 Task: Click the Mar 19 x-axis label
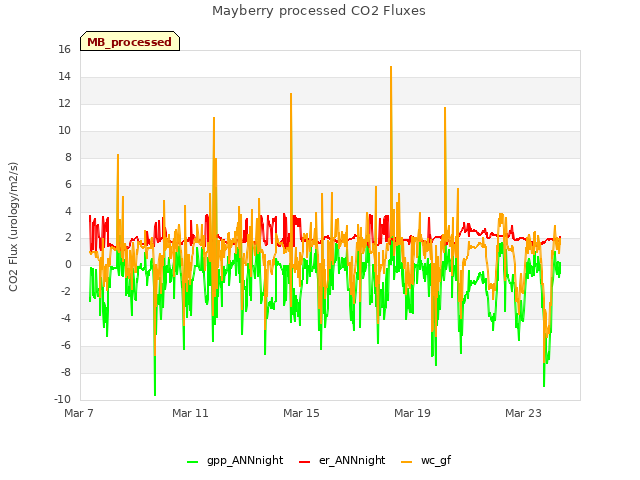coord(412,413)
